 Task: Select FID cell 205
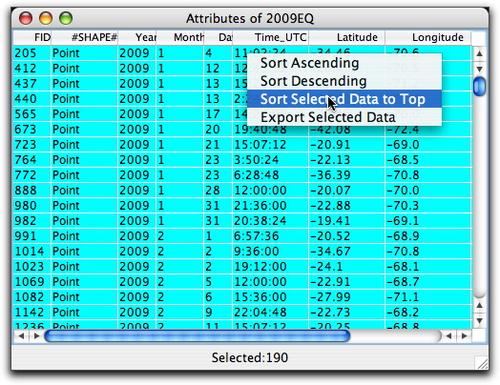coord(32,53)
